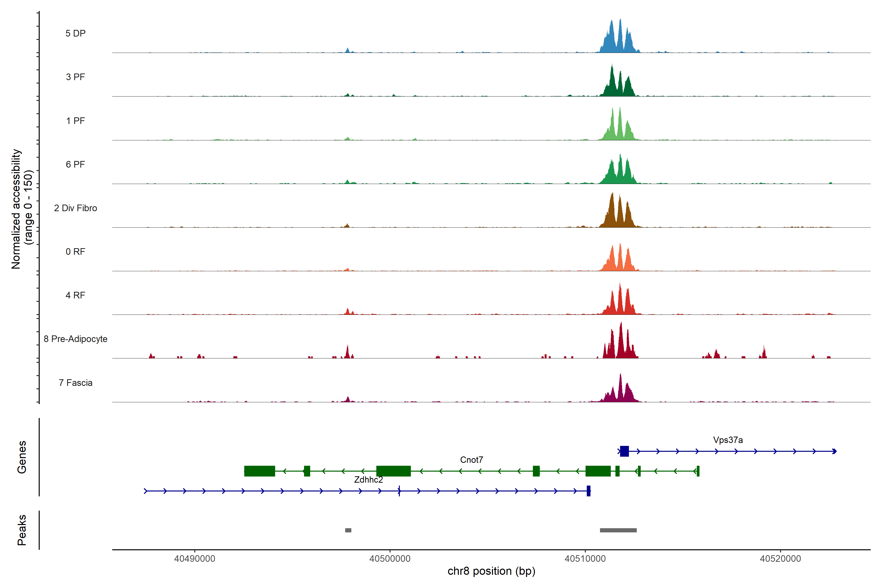Click the Zdhhc2 terminal exon block
882x588 pixels.
[x=588, y=491]
